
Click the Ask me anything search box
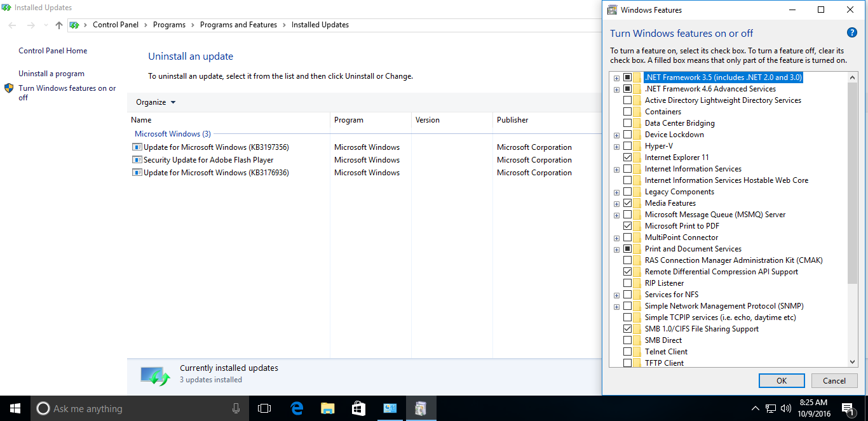tap(139, 408)
